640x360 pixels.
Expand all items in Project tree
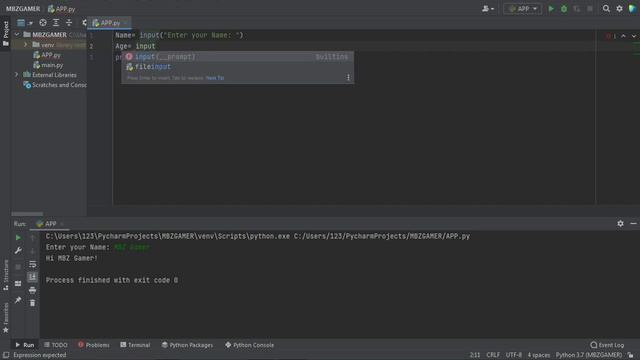[56, 23]
